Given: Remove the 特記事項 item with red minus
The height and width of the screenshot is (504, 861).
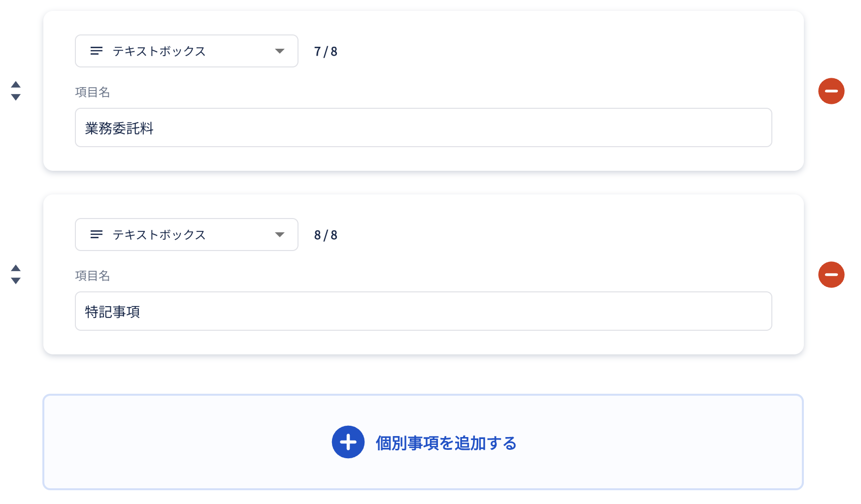Looking at the screenshot, I should click(x=831, y=275).
